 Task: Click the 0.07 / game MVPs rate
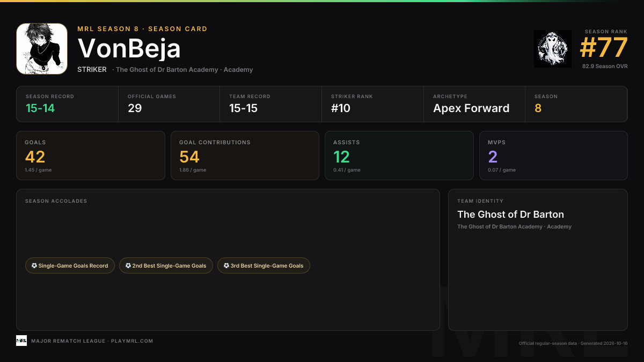click(502, 170)
